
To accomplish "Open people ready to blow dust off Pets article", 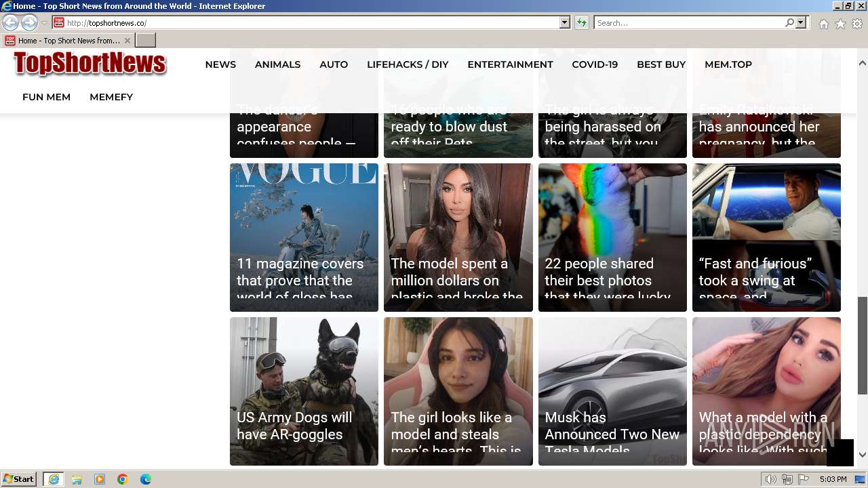I will [458, 134].
